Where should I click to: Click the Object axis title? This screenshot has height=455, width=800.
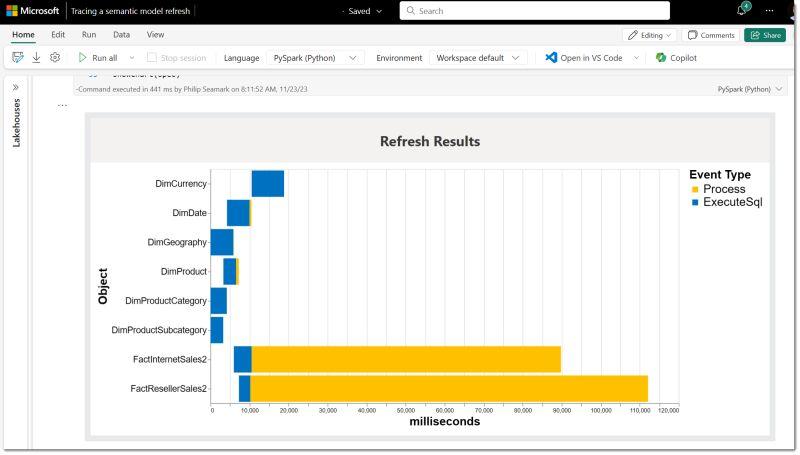click(103, 287)
